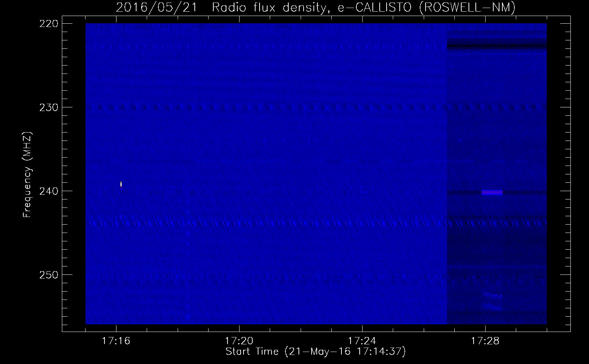Click the Start Time axis caption
This screenshot has height=364, width=589.
[316, 352]
